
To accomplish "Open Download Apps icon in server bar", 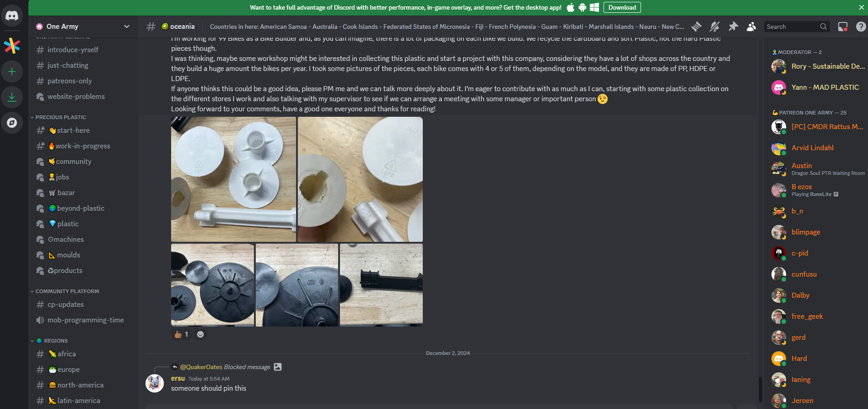I will (x=12, y=97).
